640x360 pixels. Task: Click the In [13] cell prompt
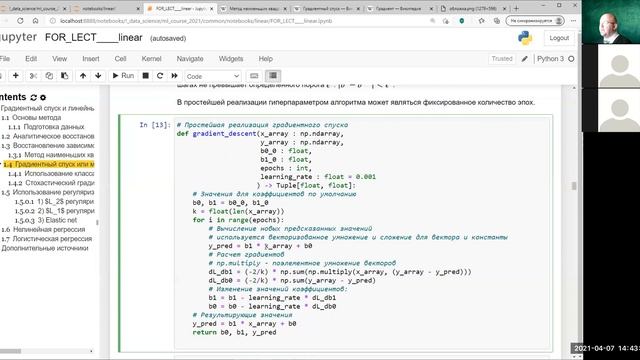[155, 125]
